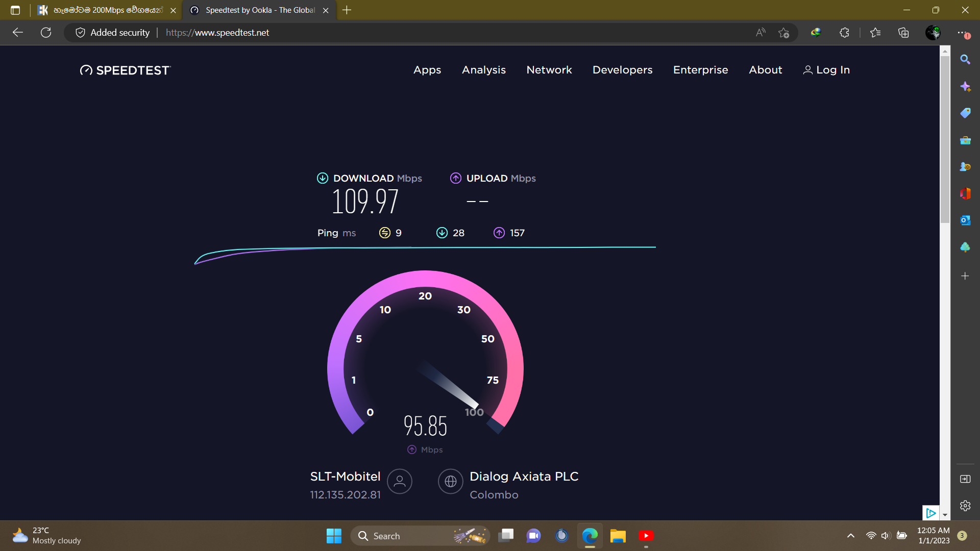The width and height of the screenshot is (980, 551).
Task: Open sidebar Search tool
Action: click(x=965, y=60)
